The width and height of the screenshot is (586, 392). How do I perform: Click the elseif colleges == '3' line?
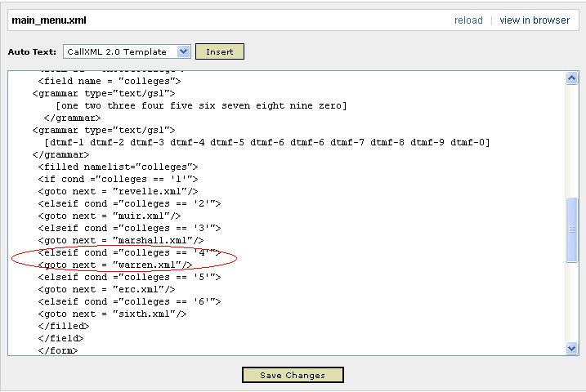(129, 228)
